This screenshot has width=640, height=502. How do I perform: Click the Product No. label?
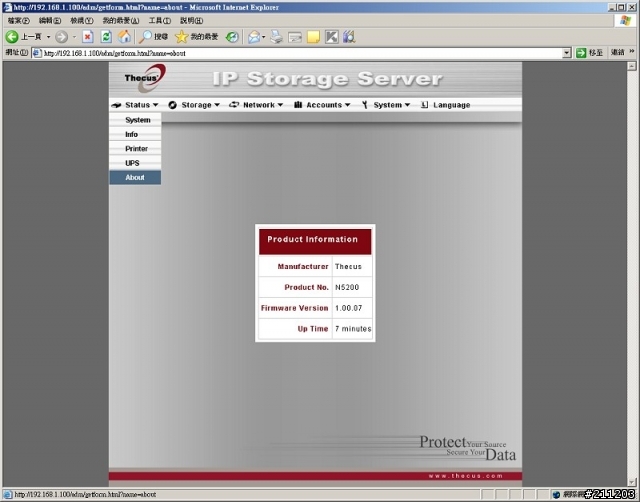[306, 287]
